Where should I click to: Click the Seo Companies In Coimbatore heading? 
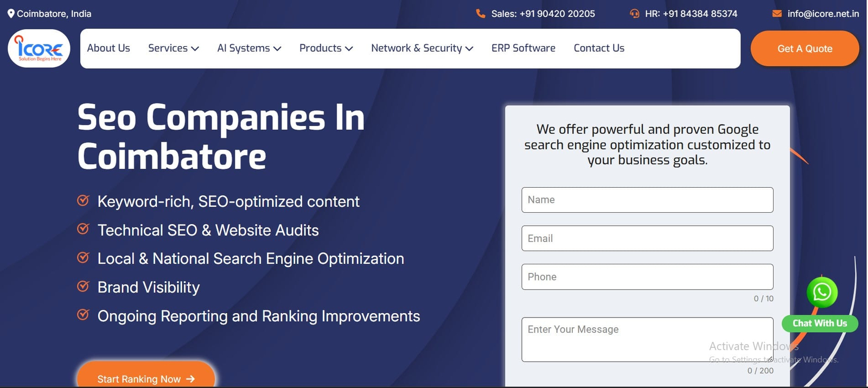pyautogui.click(x=221, y=137)
